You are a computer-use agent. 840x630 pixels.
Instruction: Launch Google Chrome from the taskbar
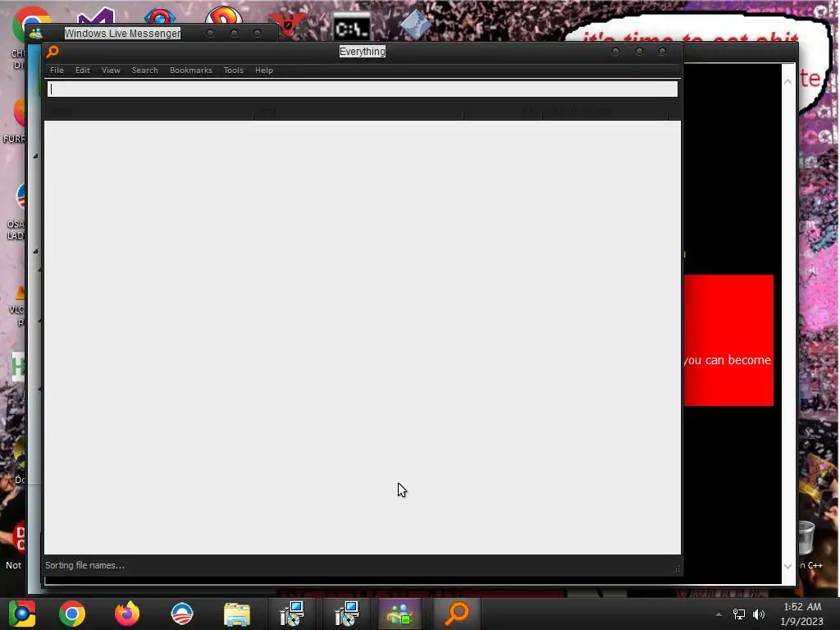click(72, 614)
